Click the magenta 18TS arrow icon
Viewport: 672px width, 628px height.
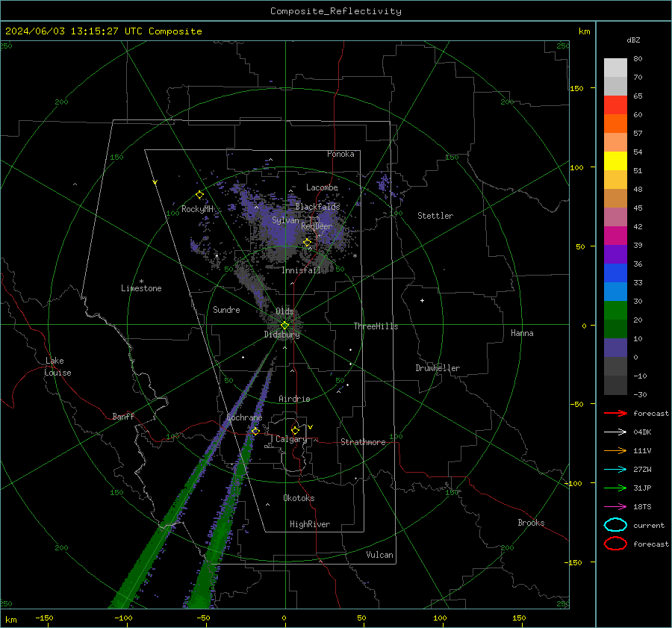615,507
